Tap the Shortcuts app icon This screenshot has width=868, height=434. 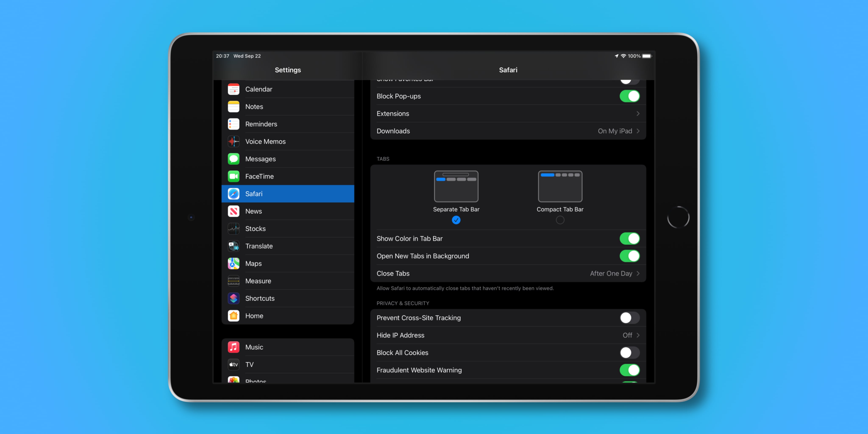pyautogui.click(x=234, y=299)
